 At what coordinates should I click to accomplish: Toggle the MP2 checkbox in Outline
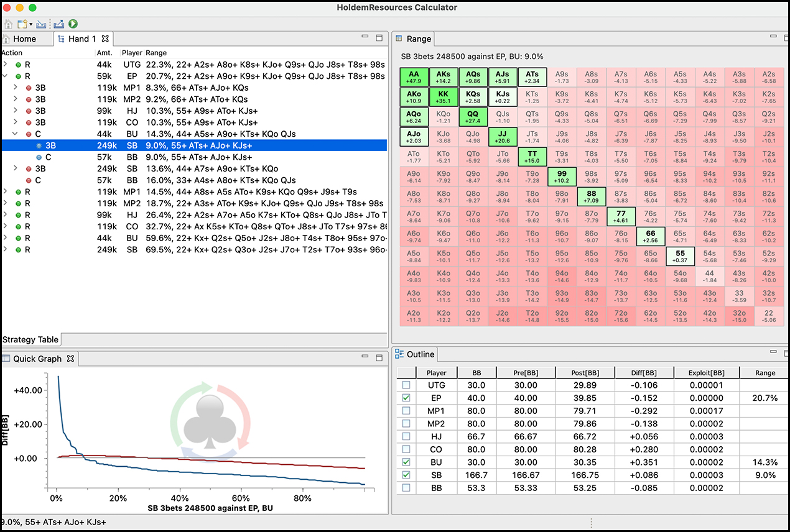tap(406, 424)
